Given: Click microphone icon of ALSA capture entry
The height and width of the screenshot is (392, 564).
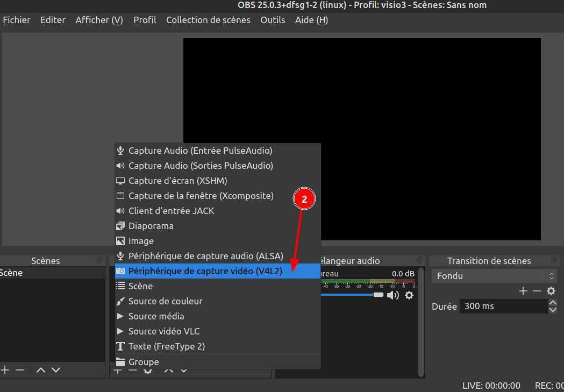Looking at the screenshot, I should tap(120, 256).
